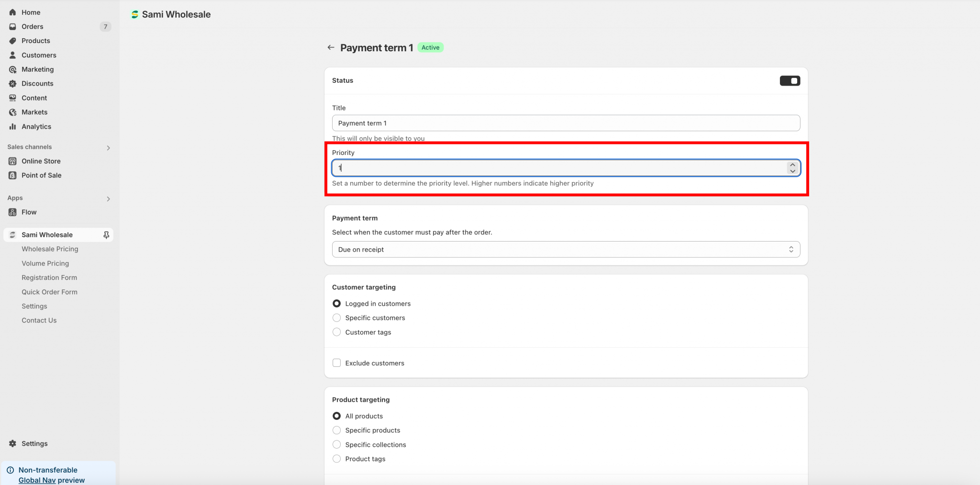The image size is (980, 485).
Task: Click the pin icon next to Sami Wholesale
Action: [x=106, y=235]
